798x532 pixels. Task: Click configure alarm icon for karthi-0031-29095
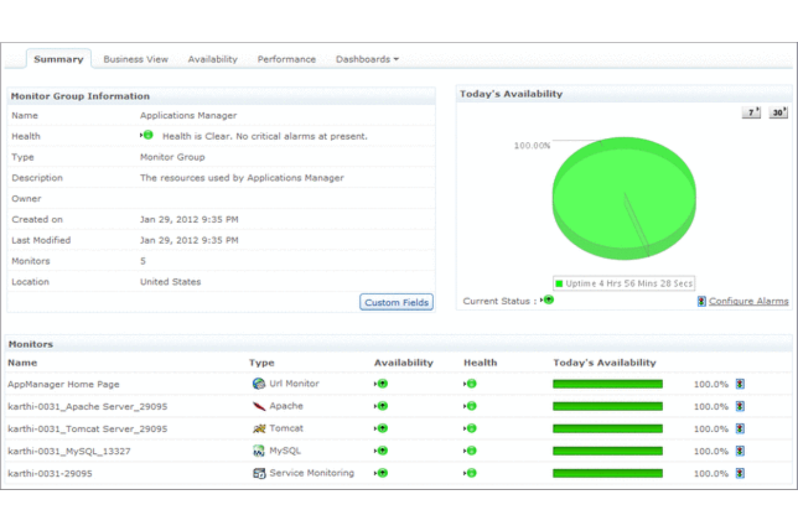click(x=740, y=474)
